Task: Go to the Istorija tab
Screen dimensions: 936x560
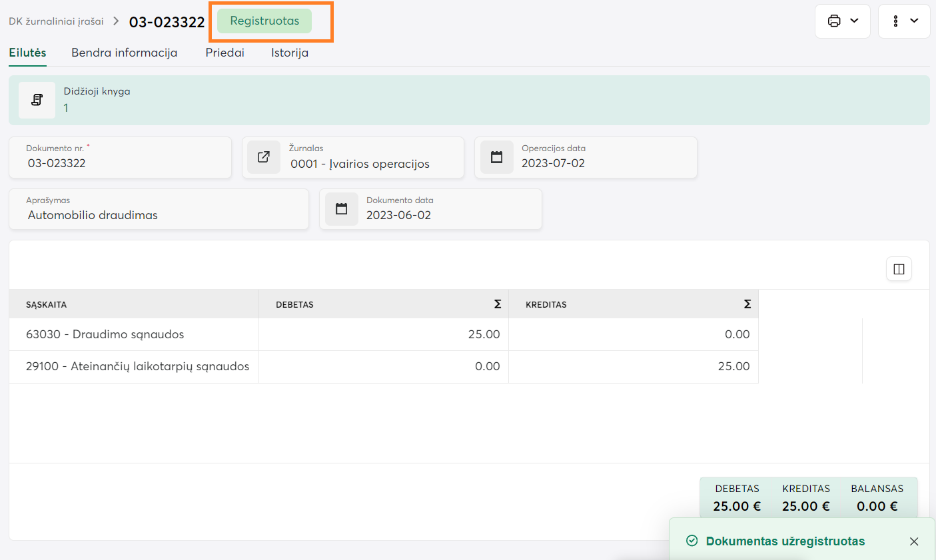Action: click(289, 53)
